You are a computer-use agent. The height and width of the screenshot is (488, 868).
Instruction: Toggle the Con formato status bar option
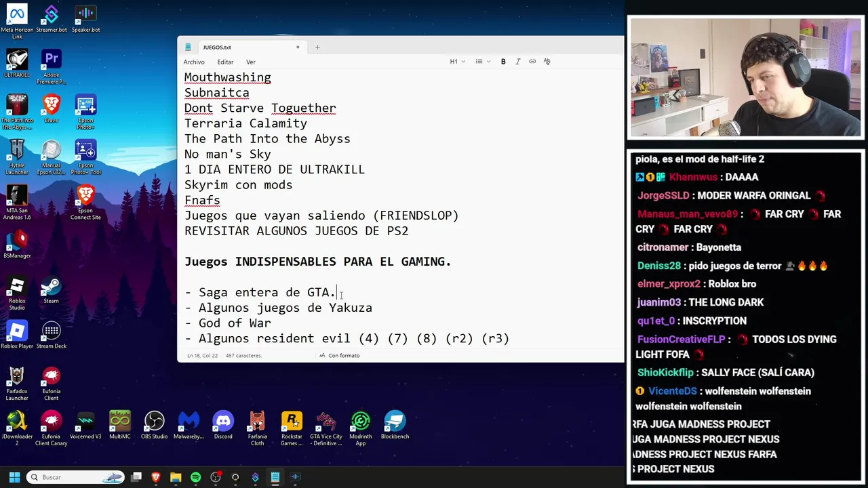tap(340, 355)
